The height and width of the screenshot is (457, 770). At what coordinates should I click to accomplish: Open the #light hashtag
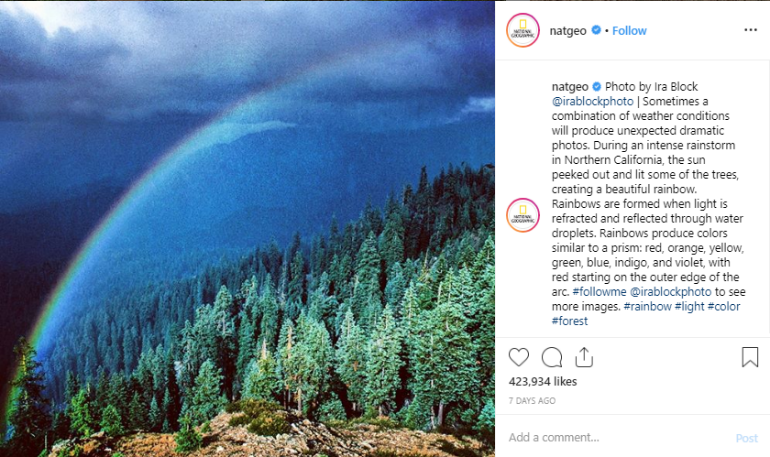[x=689, y=306]
